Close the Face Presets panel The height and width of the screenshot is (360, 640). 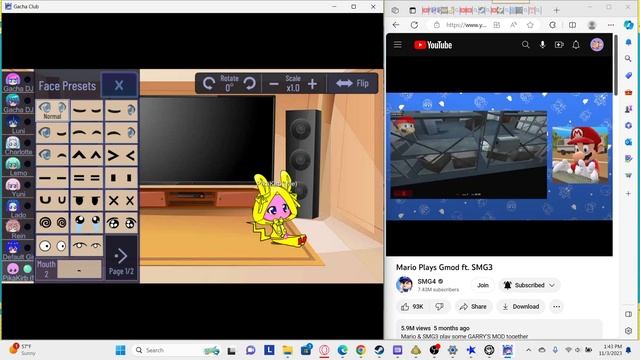pyautogui.click(x=119, y=85)
